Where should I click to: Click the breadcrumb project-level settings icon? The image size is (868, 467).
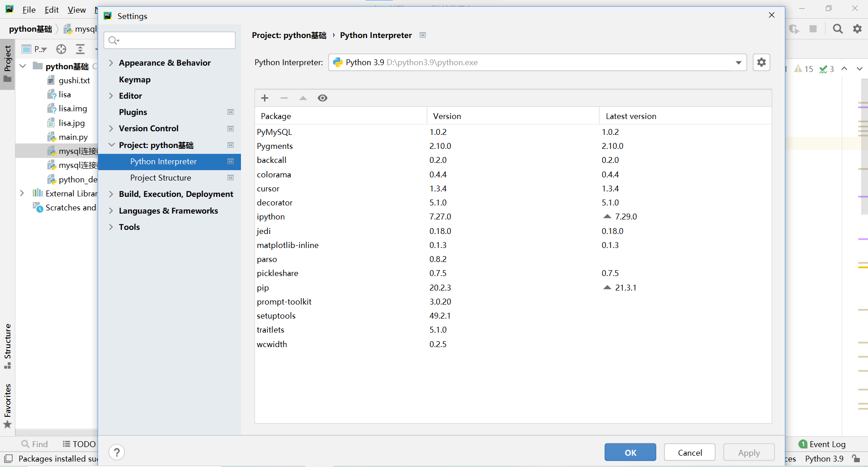423,35
